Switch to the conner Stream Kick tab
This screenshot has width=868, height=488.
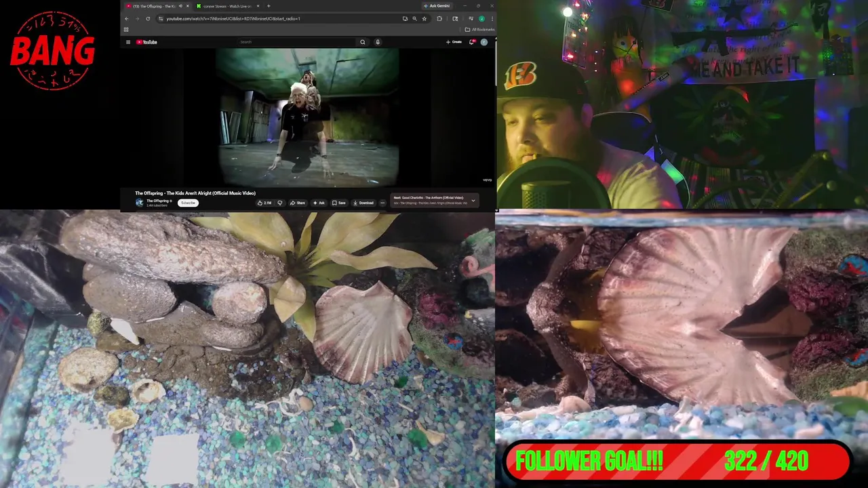pos(228,6)
